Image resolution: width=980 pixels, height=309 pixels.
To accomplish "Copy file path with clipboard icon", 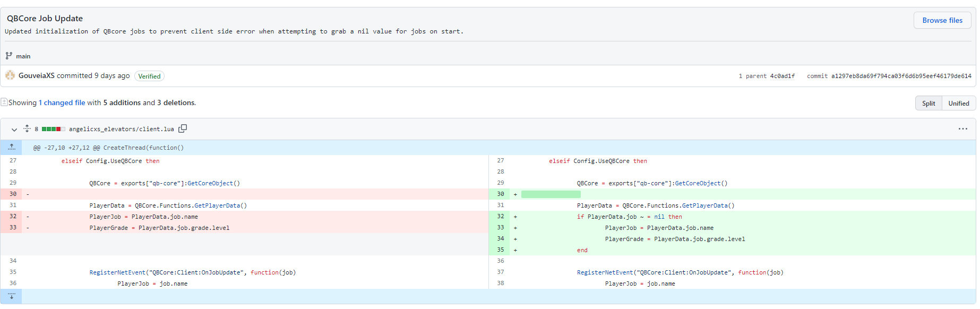I will [x=183, y=128].
